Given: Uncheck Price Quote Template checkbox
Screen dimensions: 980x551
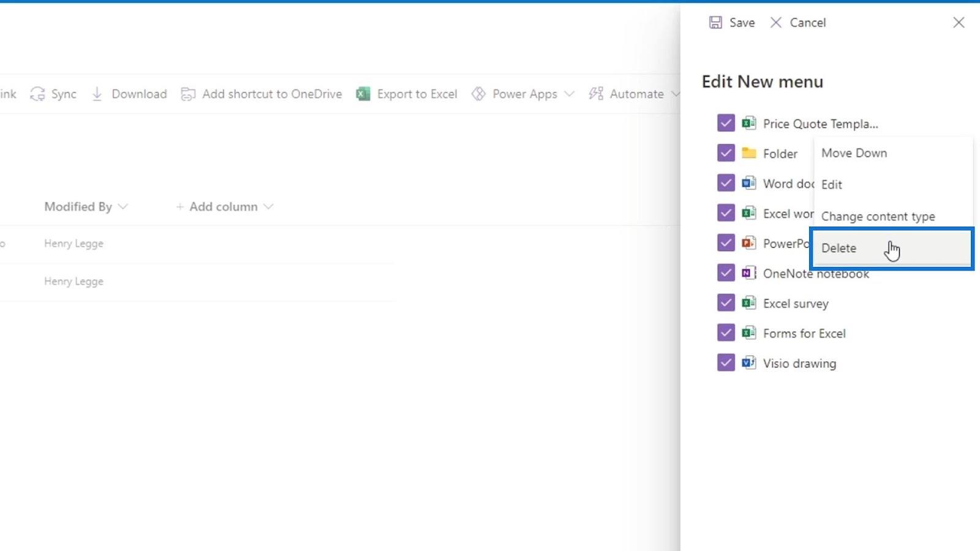Looking at the screenshot, I should [x=726, y=123].
